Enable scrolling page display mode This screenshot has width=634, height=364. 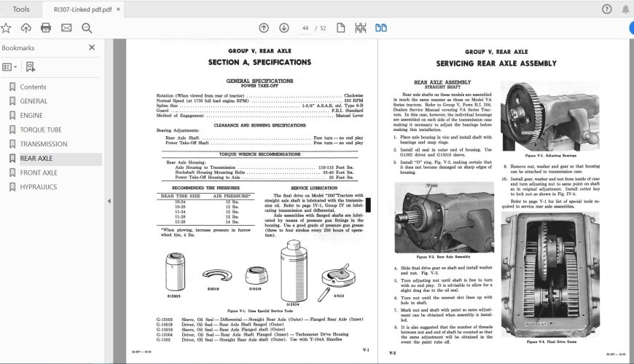pyautogui.click(x=360, y=28)
